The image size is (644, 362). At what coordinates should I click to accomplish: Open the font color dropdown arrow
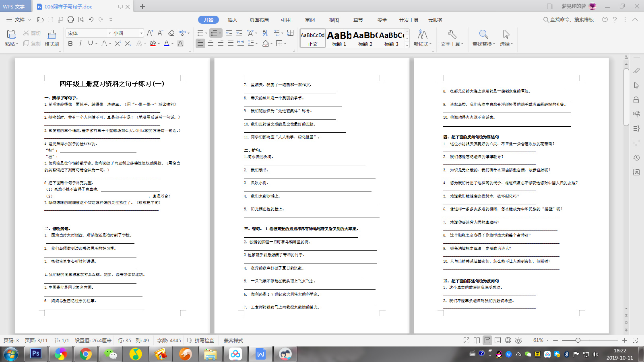(173, 44)
